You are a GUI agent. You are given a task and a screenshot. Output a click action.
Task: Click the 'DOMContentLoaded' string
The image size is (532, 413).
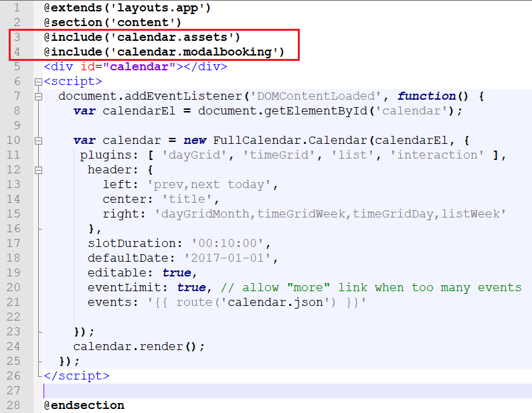pyautogui.click(x=316, y=96)
